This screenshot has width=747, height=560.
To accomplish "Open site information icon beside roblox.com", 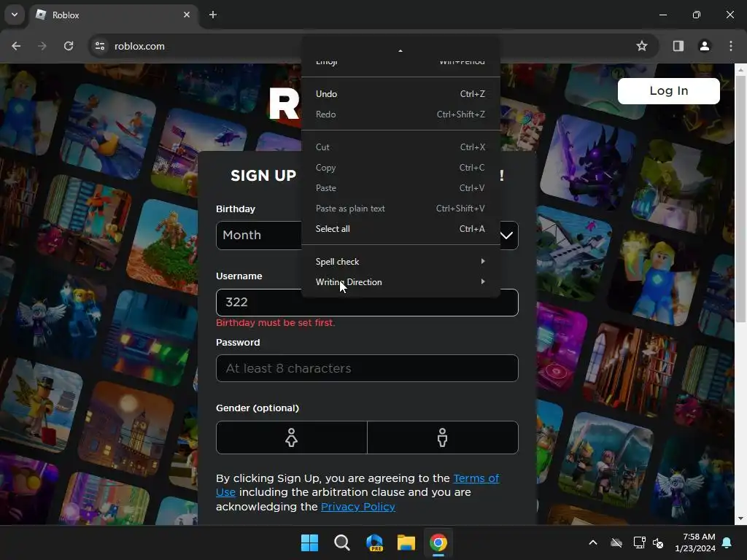I will point(100,46).
